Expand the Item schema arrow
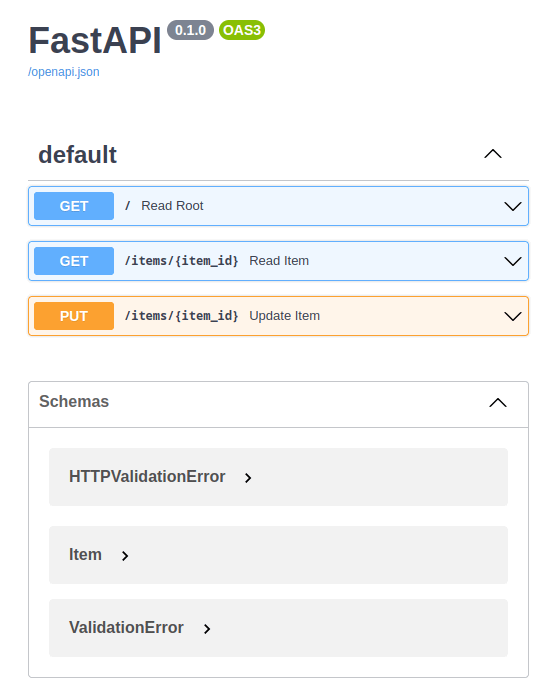The height and width of the screenshot is (682, 552). tap(125, 556)
